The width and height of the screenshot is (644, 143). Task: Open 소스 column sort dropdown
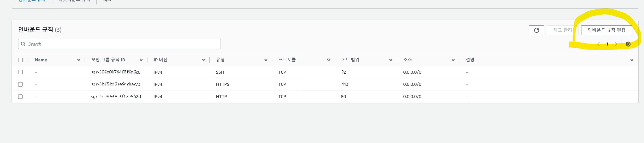453,60
